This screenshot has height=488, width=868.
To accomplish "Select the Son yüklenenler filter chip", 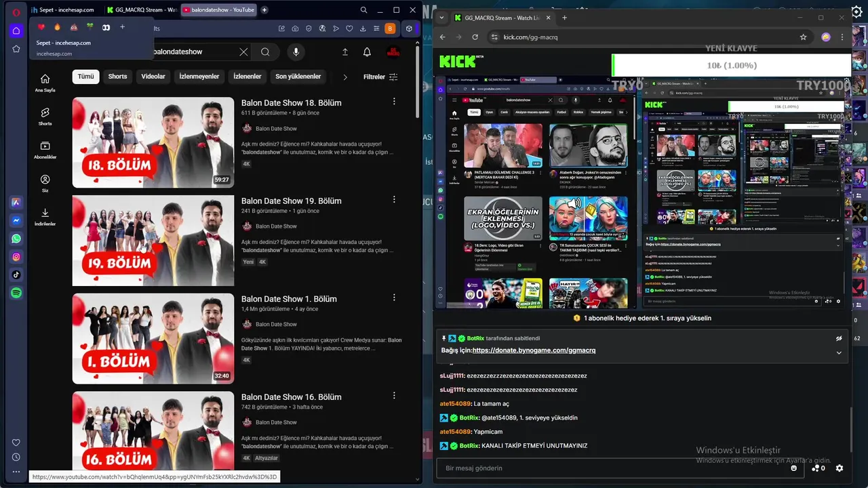I will [298, 77].
